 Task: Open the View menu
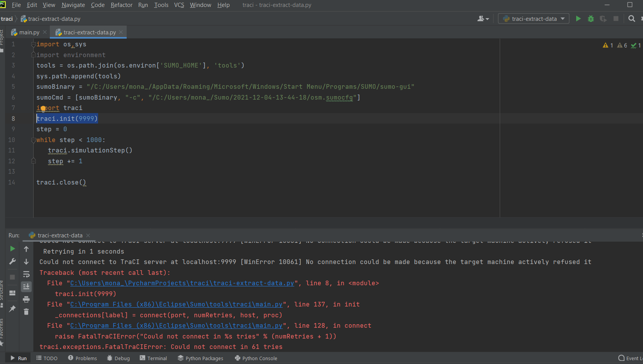point(49,5)
